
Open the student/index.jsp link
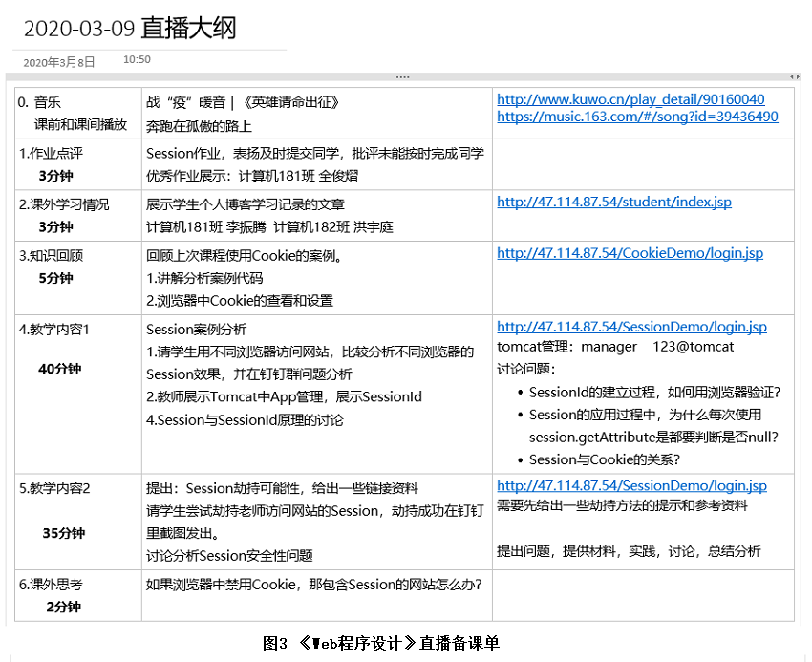pyautogui.click(x=616, y=202)
